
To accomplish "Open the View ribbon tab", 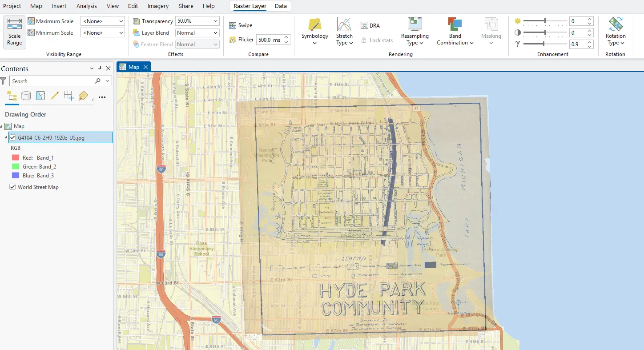I will (x=113, y=6).
